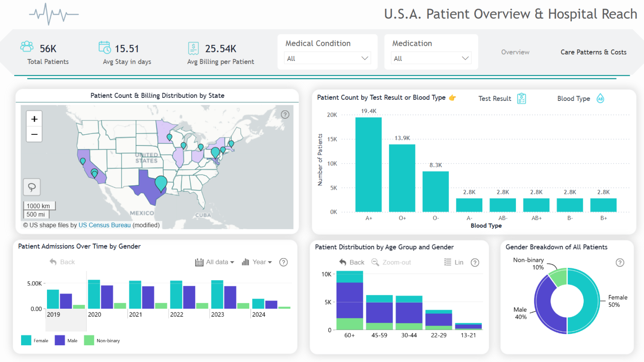Open help icon in gender breakdown chart
The width and height of the screenshot is (644, 362).
click(x=620, y=263)
